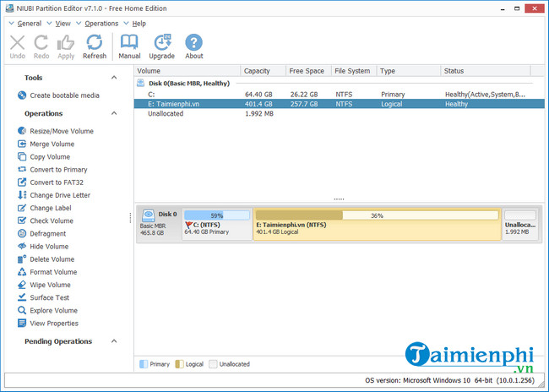Open the Operations menu
Viewport: 549px width, 392px height.
[x=101, y=24]
